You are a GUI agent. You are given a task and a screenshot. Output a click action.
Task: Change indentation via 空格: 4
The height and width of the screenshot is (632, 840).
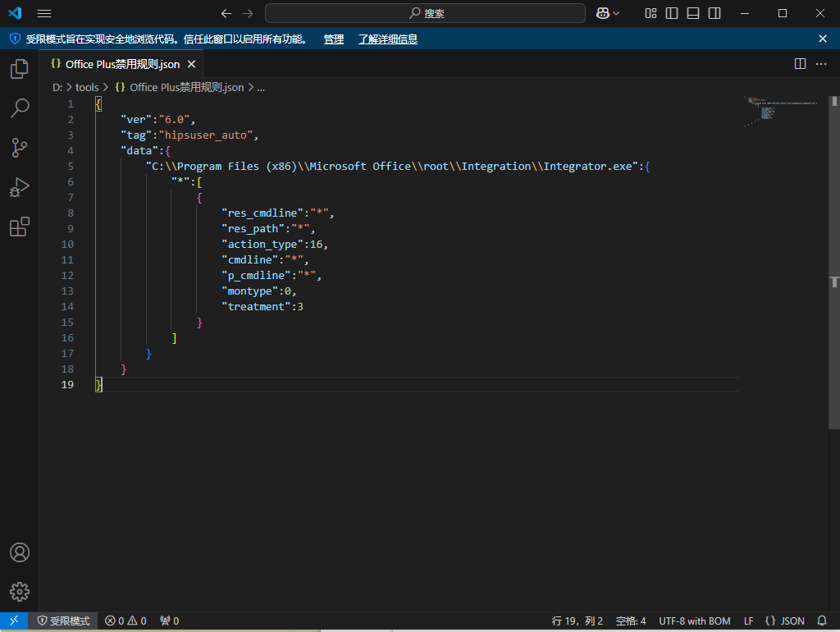(x=631, y=621)
